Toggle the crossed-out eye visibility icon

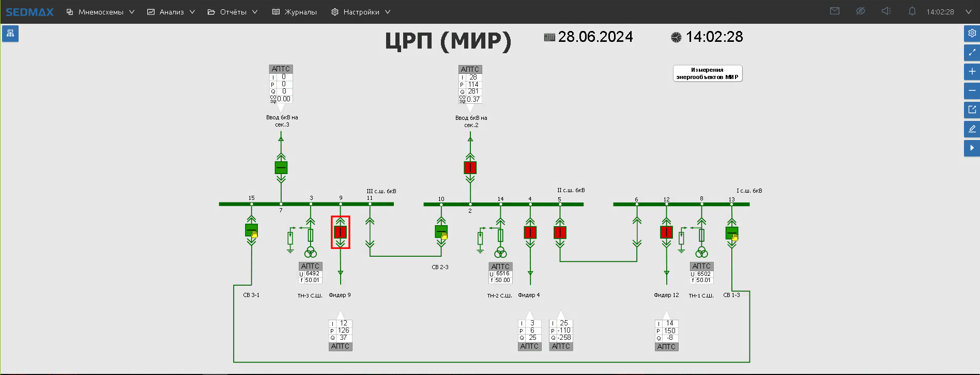coord(860,11)
